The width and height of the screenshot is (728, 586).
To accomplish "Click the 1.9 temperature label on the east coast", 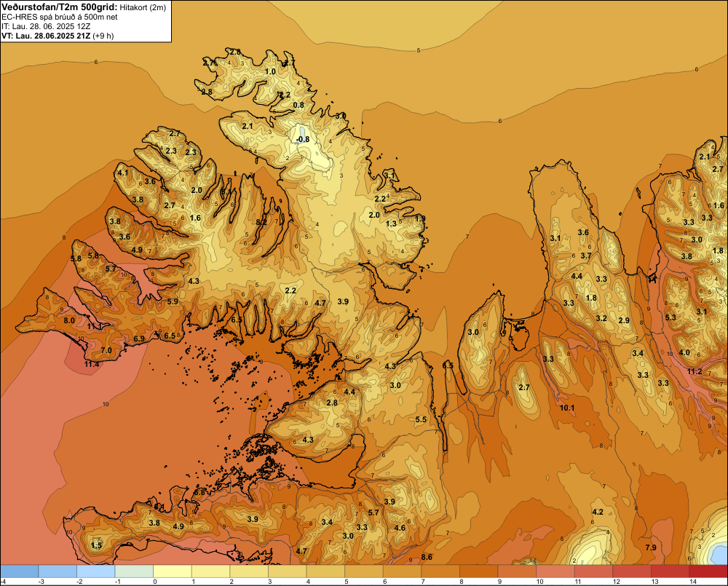I will [x=420, y=218].
